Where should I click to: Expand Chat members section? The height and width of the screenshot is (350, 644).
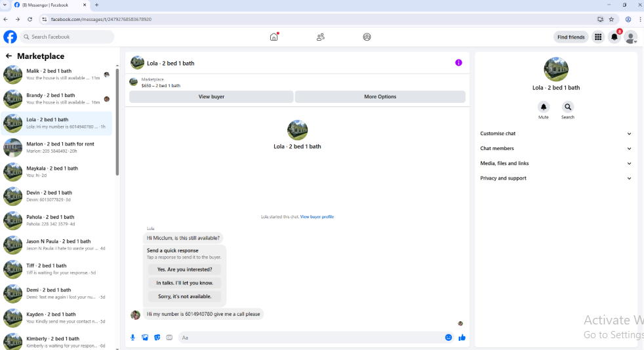555,149
